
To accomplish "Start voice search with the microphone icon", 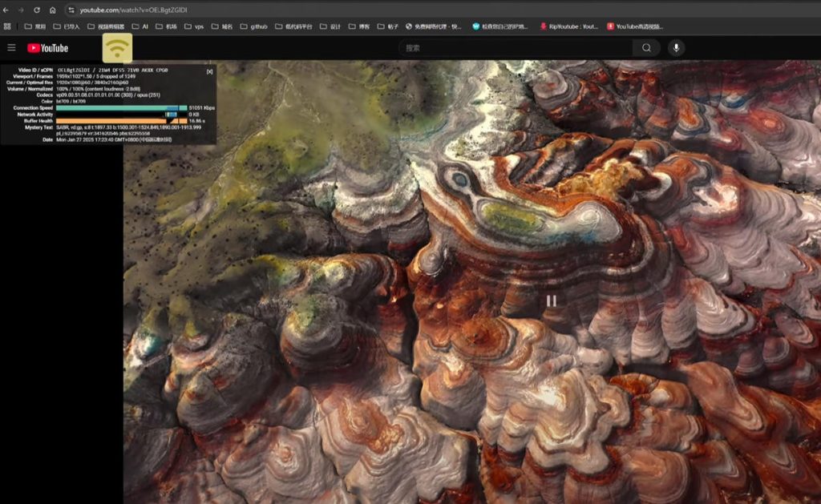I will (x=676, y=48).
